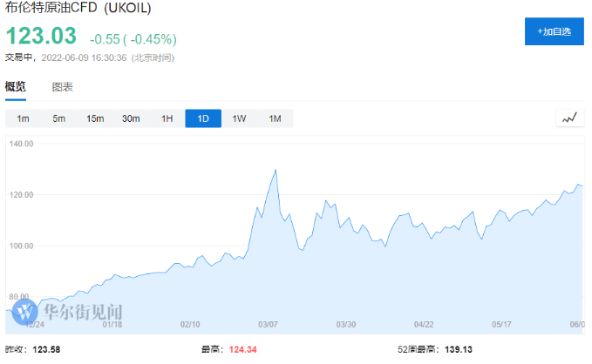Click the 03/07 date axis label

(x=269, y=324)
